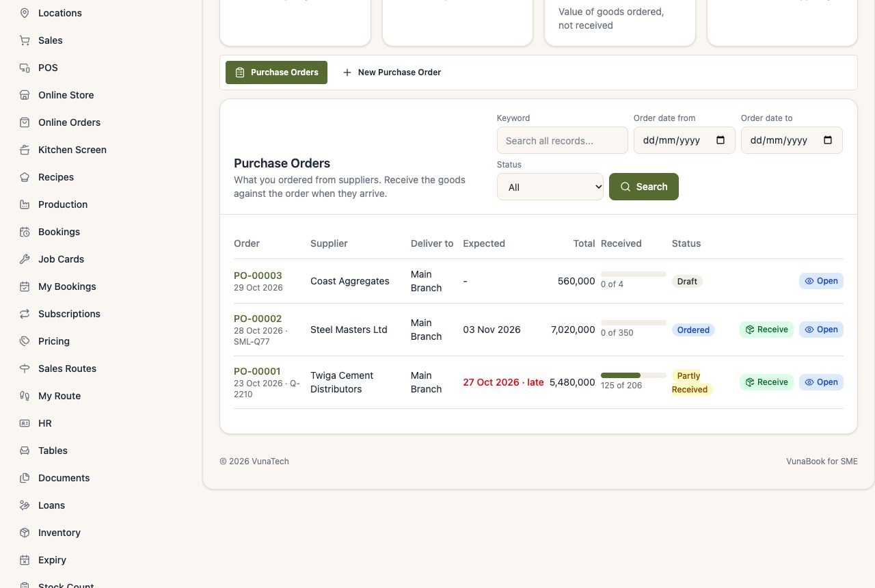Click the Bookings calendar icon

tap(25, 232)
